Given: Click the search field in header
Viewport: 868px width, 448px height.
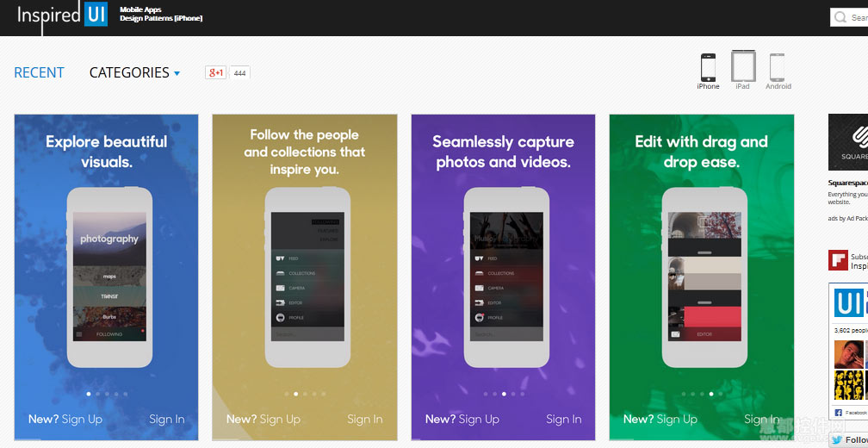Looking at the screenshot, I should 849,17.
